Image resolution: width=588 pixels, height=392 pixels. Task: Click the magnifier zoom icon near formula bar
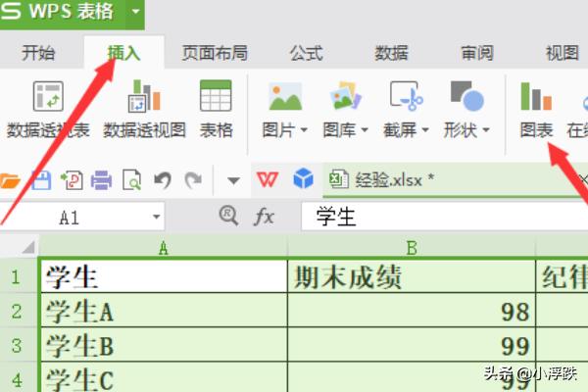(x=228, y=216)
